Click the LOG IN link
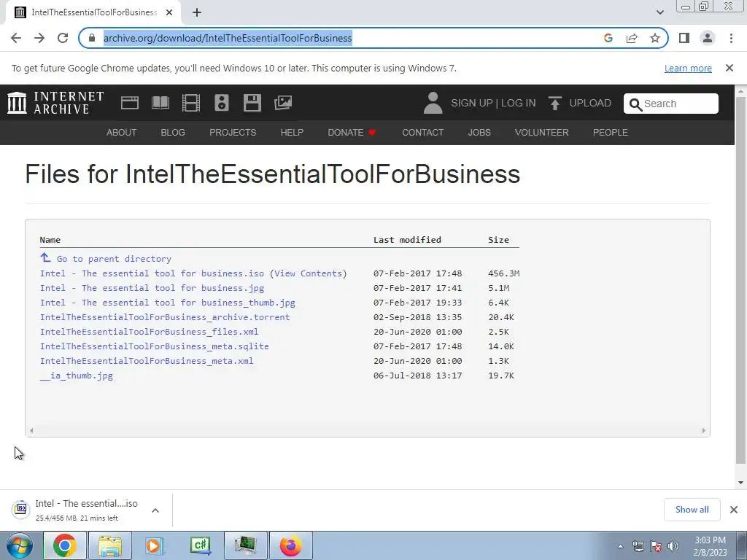 coord(519,103)
